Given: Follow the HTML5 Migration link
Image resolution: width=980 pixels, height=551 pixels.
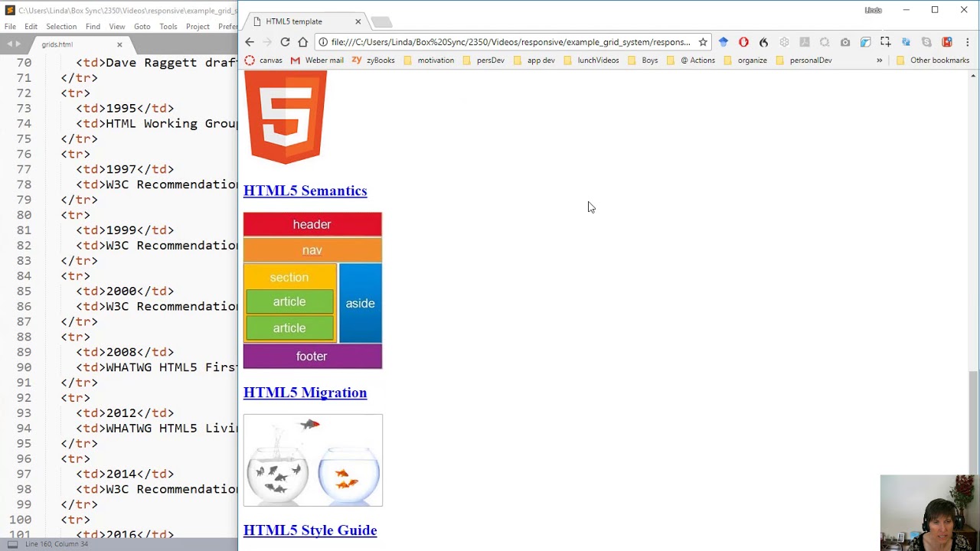Looking at the screenshot, I should tap(305, 393).
